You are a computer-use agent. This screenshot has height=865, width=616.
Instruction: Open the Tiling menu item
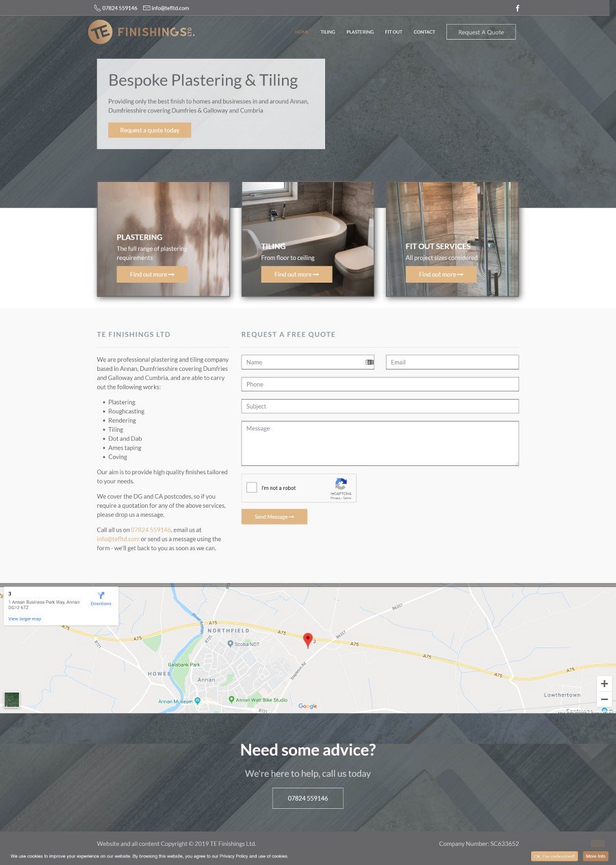[x=328, y=32]
